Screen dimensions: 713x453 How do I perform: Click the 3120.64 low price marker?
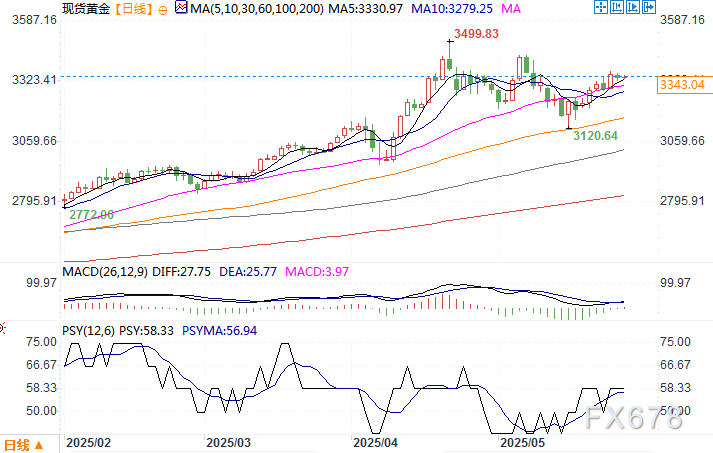(595, 135)
